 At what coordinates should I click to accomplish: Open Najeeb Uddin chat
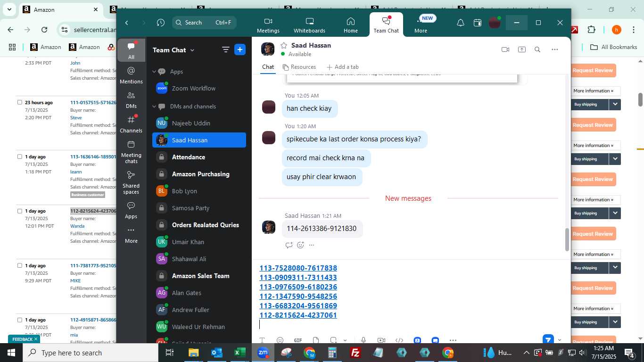(199, 123)
